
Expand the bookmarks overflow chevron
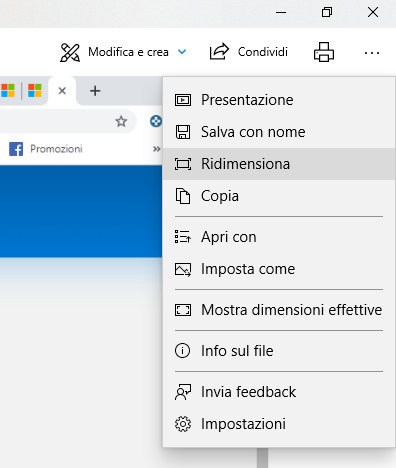[156, 149]
